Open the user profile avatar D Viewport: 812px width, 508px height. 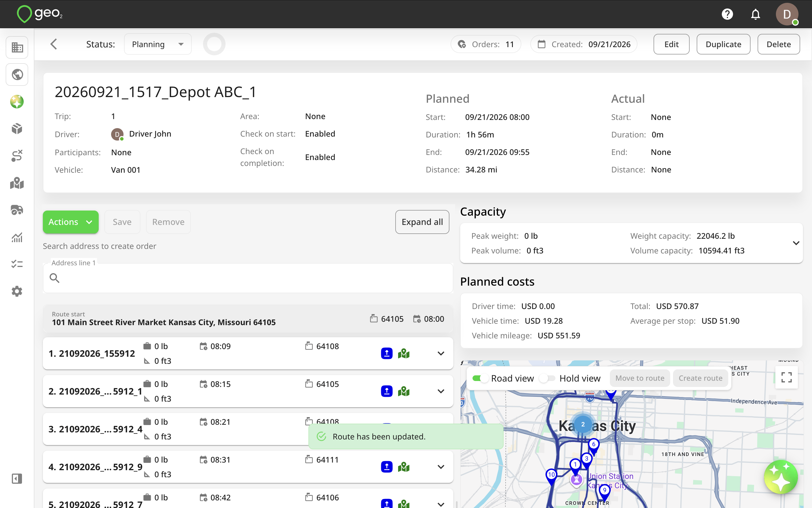click(x=787, y=14)
